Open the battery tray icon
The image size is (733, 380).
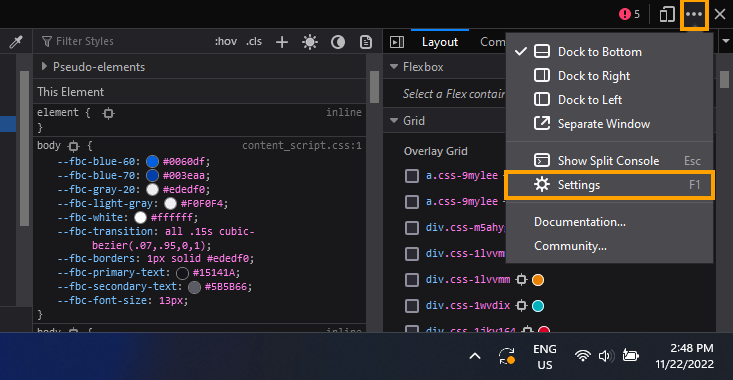pos(630,356)
